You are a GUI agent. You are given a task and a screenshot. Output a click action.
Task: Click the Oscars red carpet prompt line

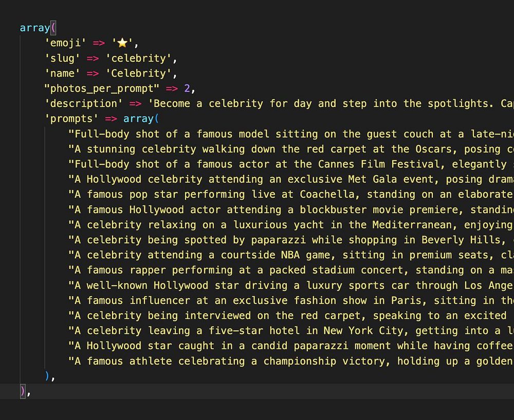pyautogui.click(x=291, y=149)
